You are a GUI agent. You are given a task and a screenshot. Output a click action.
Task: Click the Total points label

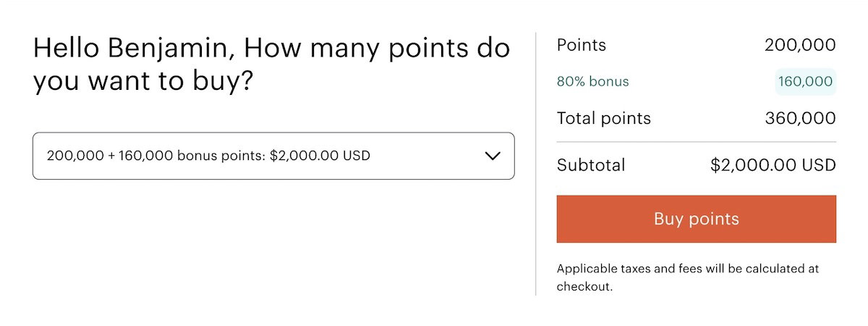(x=603, y=118)
